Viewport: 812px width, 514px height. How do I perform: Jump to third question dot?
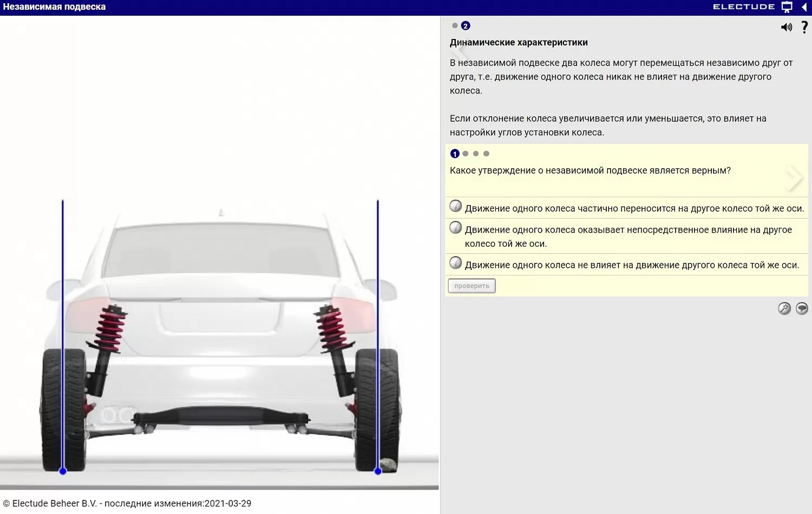pyautogui.click(x=476, y=154)
